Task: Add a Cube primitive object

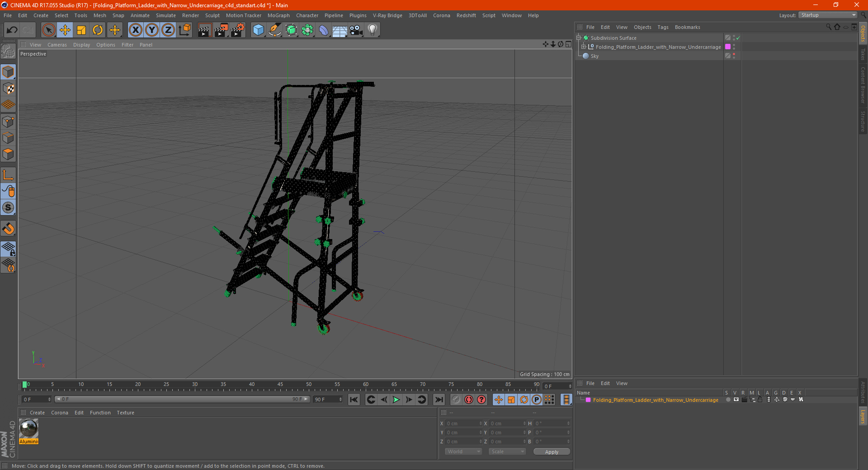Action: 258,30
